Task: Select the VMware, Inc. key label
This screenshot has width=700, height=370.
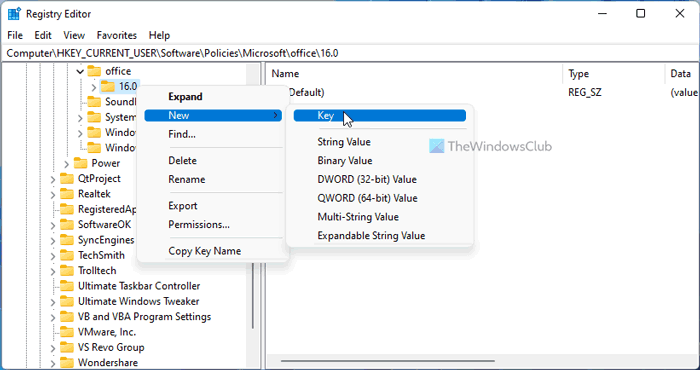Action: tap(107, 332)
